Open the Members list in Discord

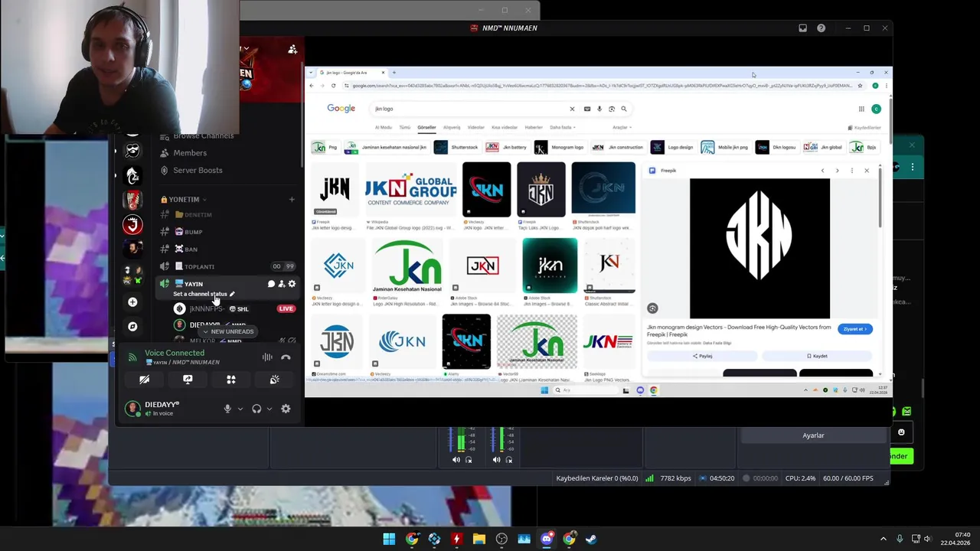click(x=190, y=153)
